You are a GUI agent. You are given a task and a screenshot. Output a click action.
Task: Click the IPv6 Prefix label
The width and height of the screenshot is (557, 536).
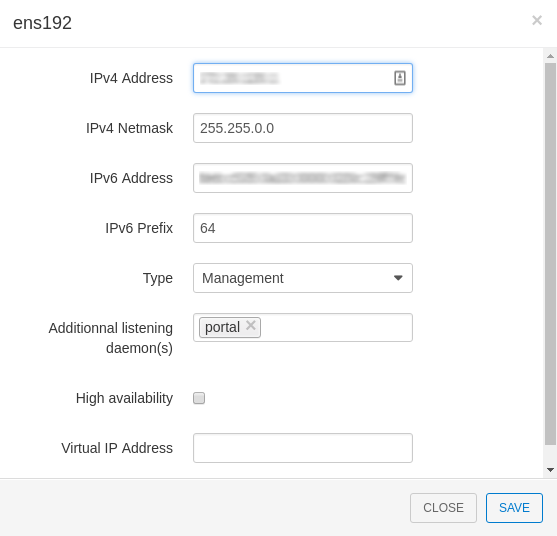[x=139, y=228]
